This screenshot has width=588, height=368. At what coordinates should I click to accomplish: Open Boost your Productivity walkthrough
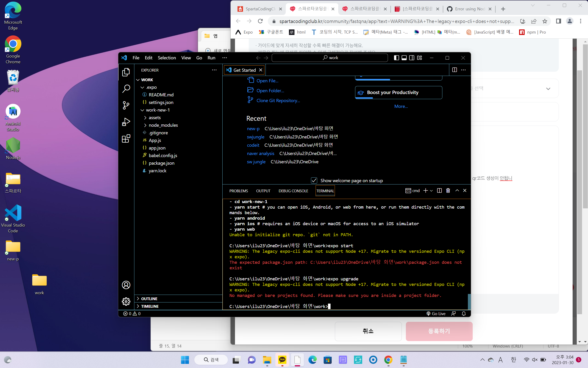point(399,92)
